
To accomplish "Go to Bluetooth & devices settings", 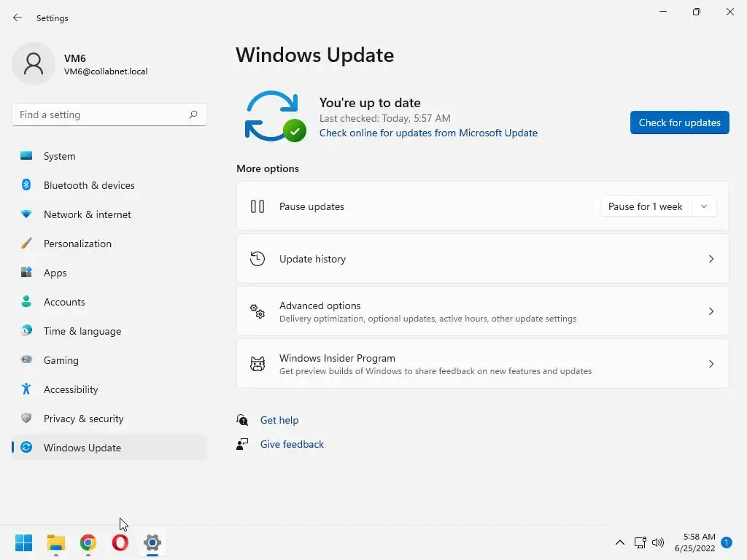I will point(109,184).
